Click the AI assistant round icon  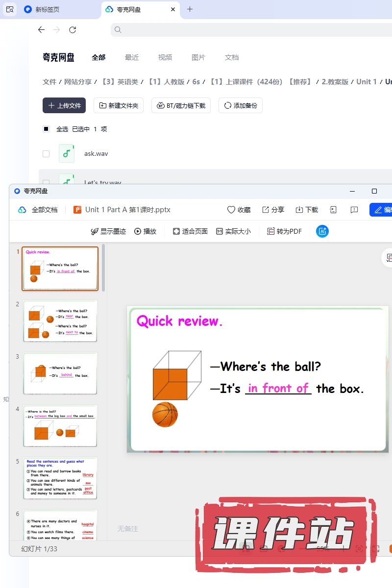[322, 231]
